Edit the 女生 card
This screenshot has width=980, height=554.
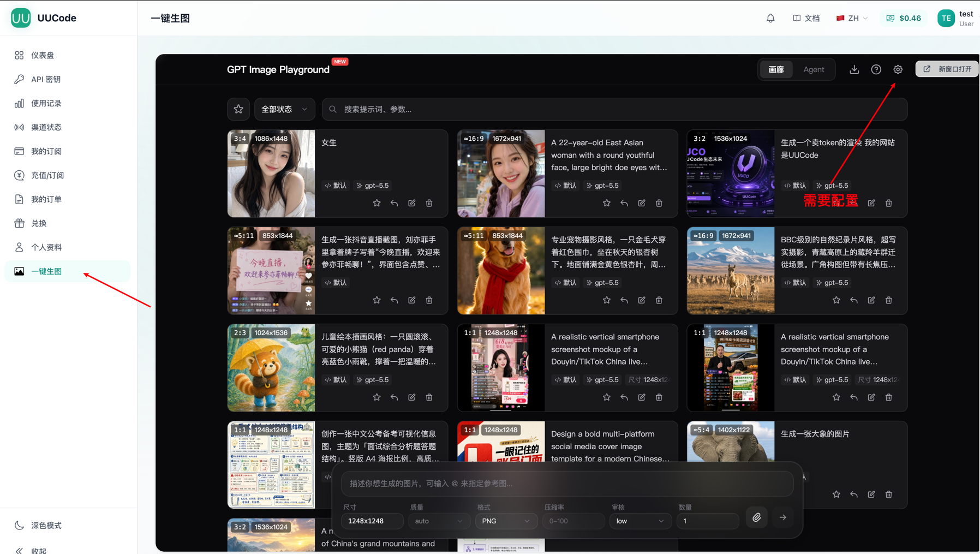coord(412,203)
